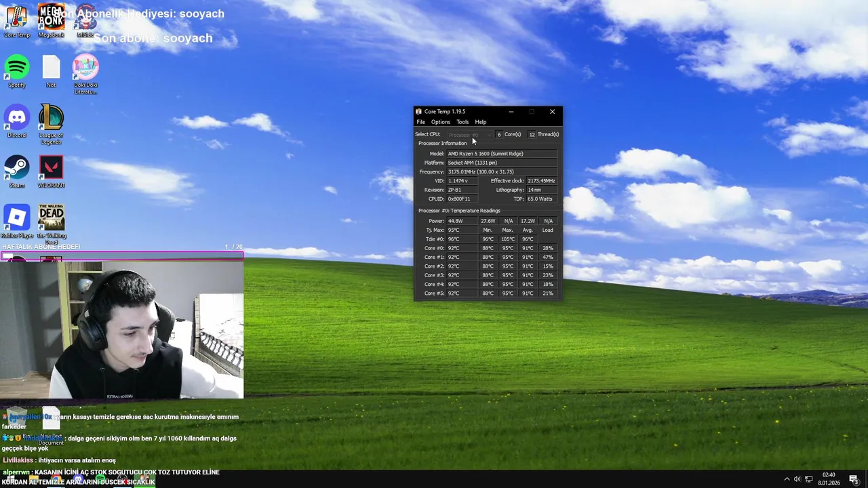Screen dimensions: 868x488
Task: Launch the VALORANT desktop icon
Action: [x=51, y=171]
